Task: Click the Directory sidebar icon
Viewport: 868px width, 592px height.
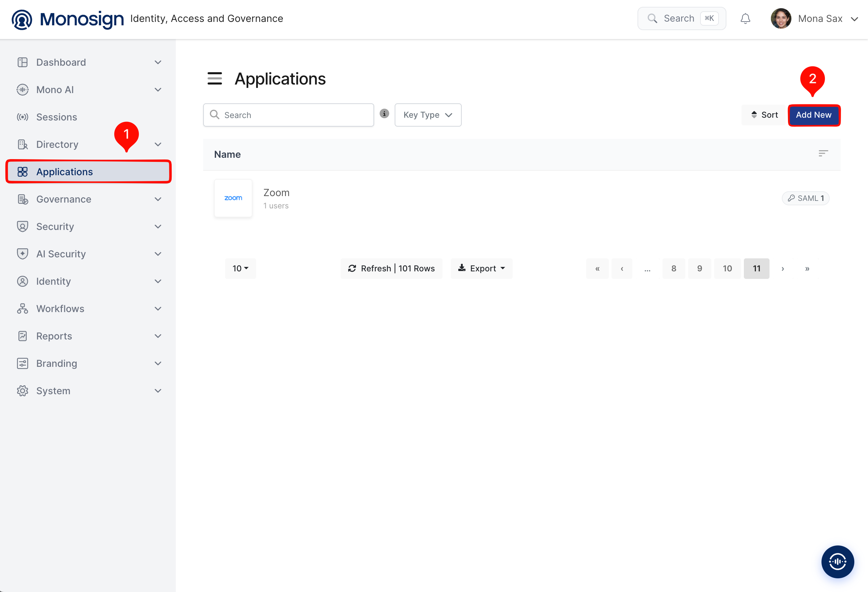Action: [23, 145]
